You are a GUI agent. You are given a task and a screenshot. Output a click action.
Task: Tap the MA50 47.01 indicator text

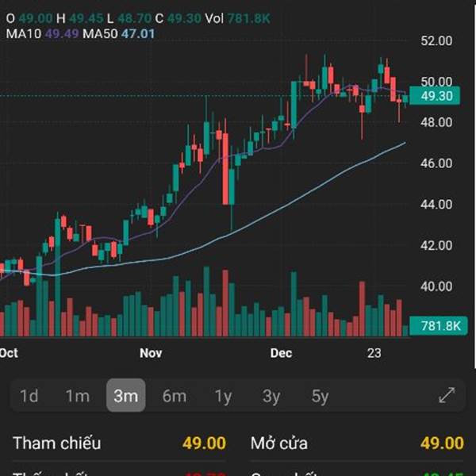tap(119, 33)
